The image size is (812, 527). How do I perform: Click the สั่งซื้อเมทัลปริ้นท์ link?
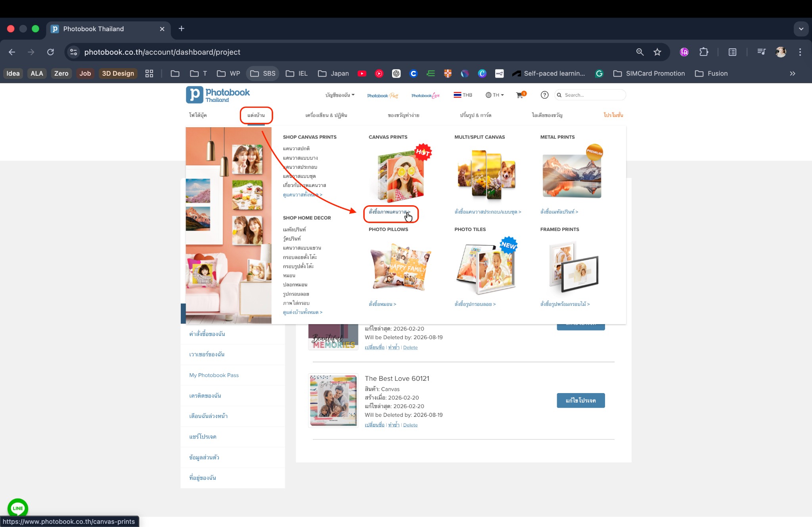559,212
